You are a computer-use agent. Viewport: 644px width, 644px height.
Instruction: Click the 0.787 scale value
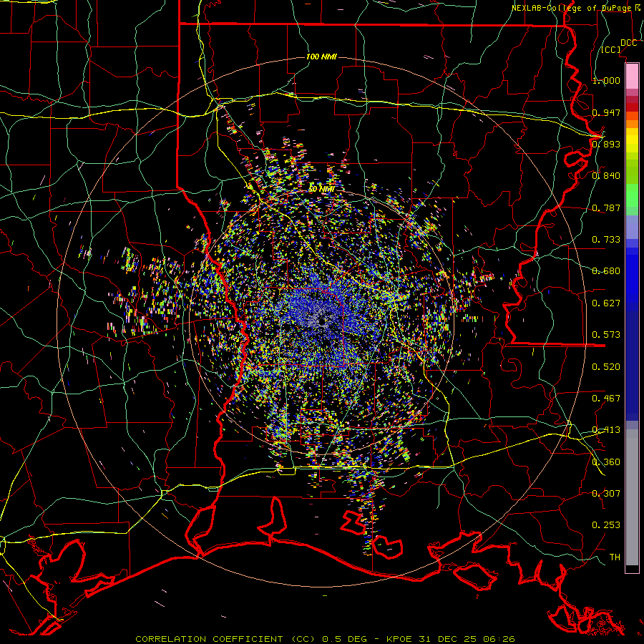tap(606, 208)
